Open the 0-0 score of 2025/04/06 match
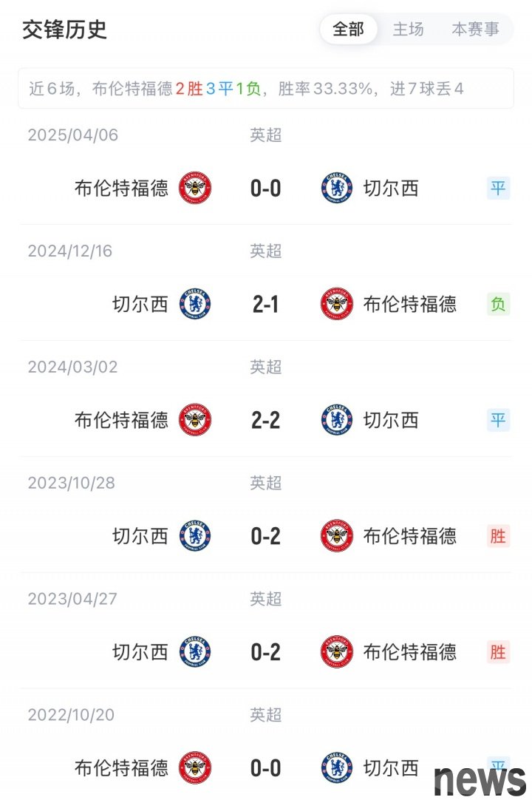The height and width of the screenshot is (800, 532). point(266,189)
